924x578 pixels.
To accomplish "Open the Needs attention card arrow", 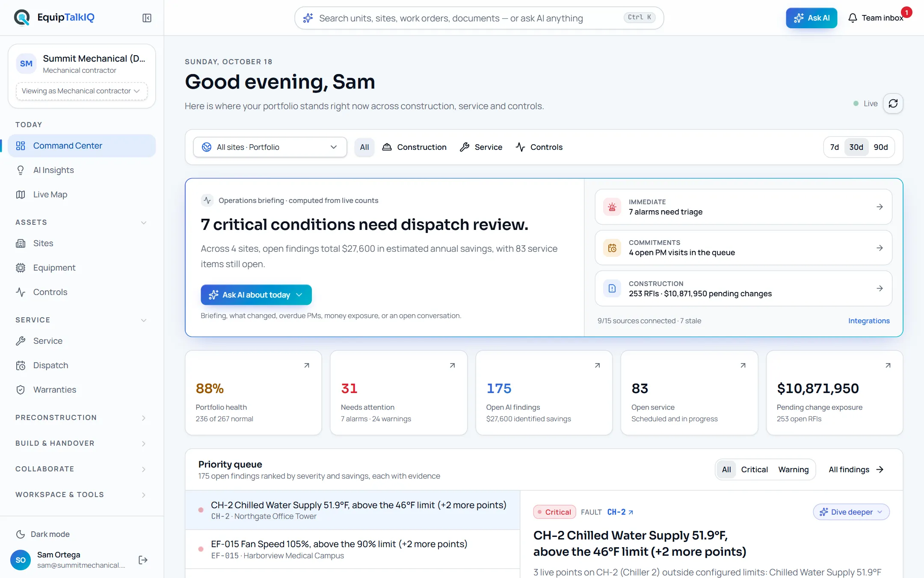I will click(x=452, y=365).
